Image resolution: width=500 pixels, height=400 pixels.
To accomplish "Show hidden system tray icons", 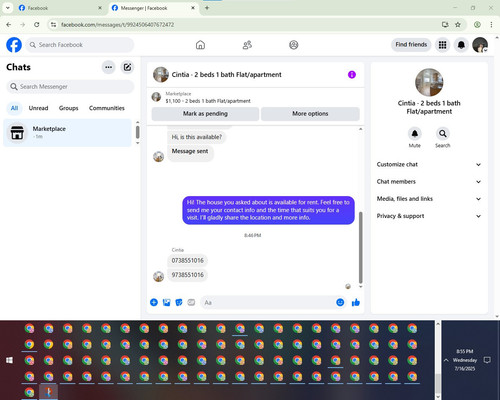I will pos(446,360).
